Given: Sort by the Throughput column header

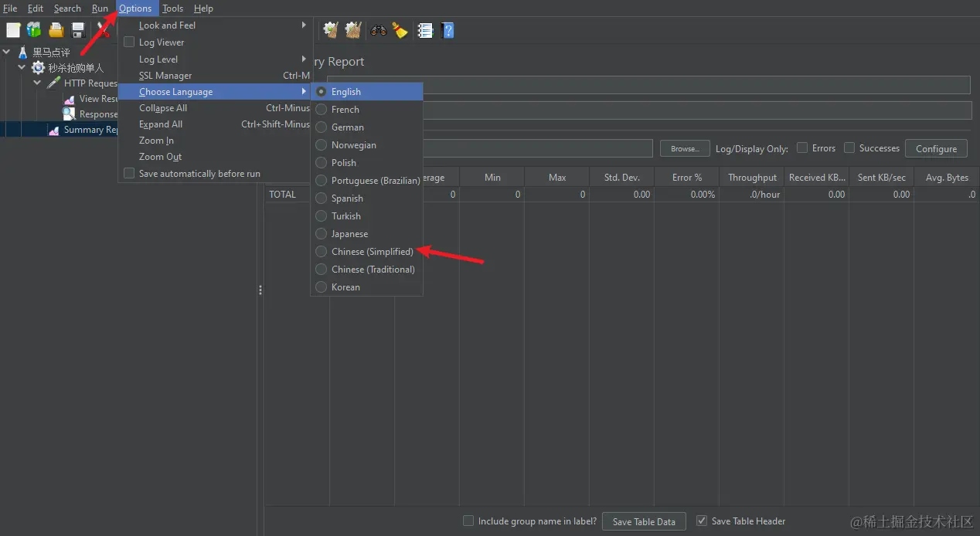Looking at the screenshot, I should pos(752,177).
